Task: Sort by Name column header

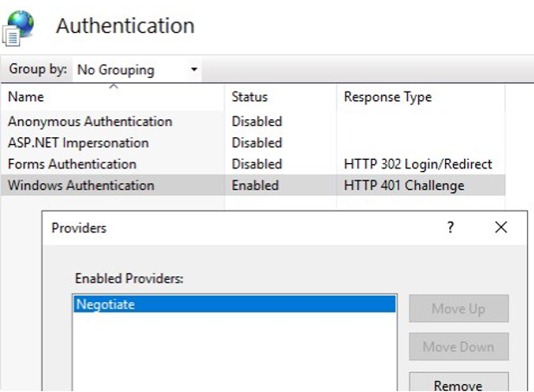Action: (112, 97)
